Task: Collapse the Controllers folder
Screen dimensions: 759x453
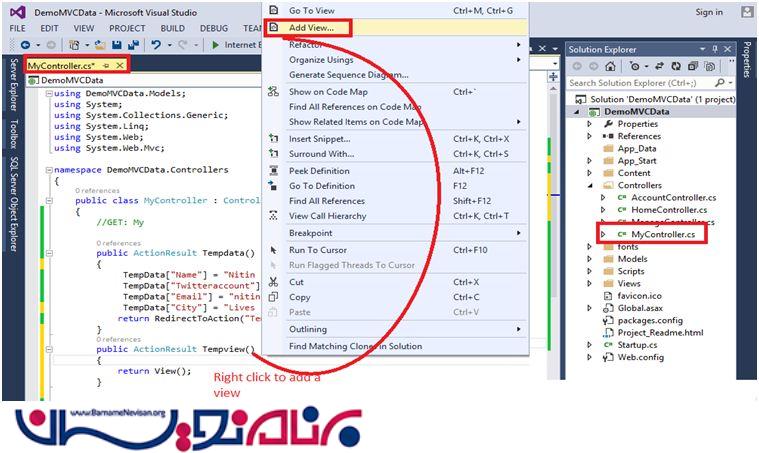Action: click(590, 185)
